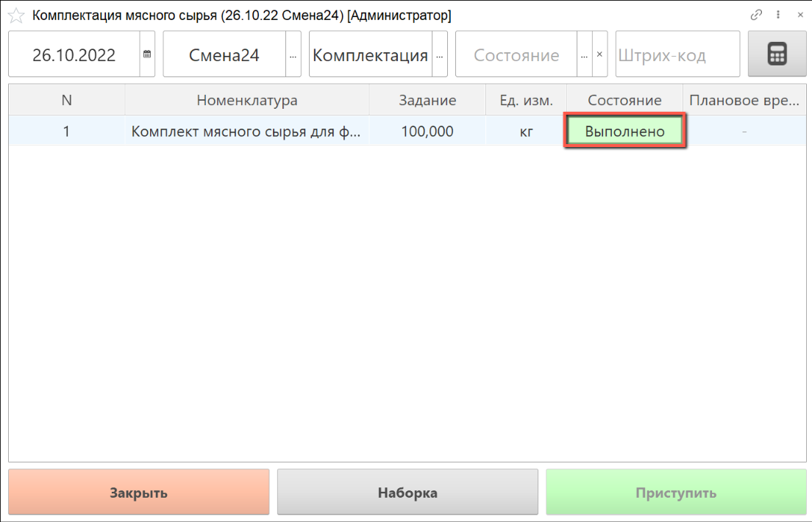The image size is (812, 522).
Task: Open the calendar date picker icon
Action: 147,54
